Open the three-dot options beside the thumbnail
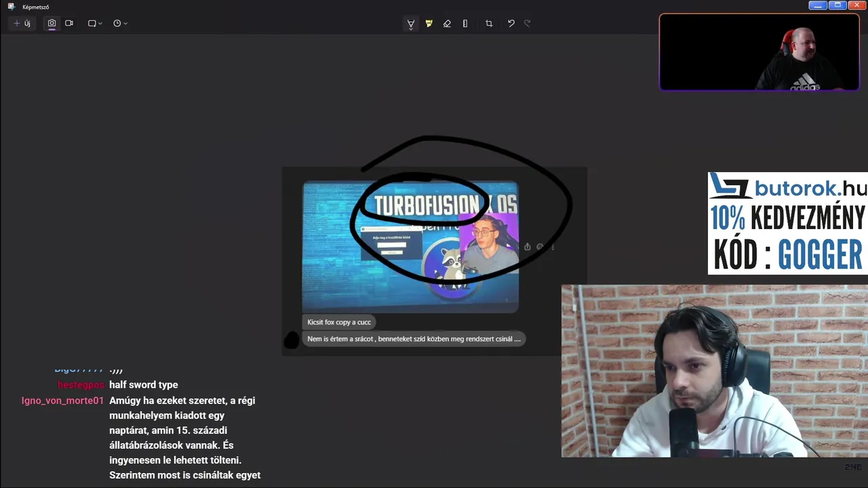868x488 pixels. point(553,247)
